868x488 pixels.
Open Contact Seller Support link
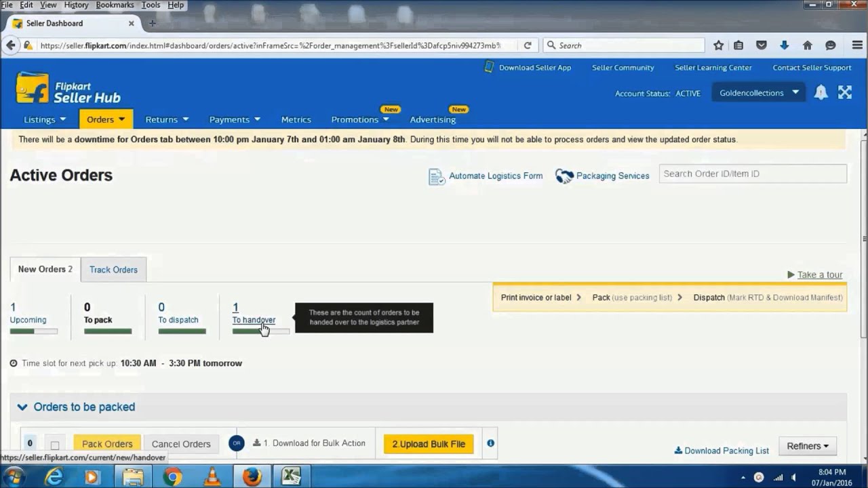[x=812, y=68]
